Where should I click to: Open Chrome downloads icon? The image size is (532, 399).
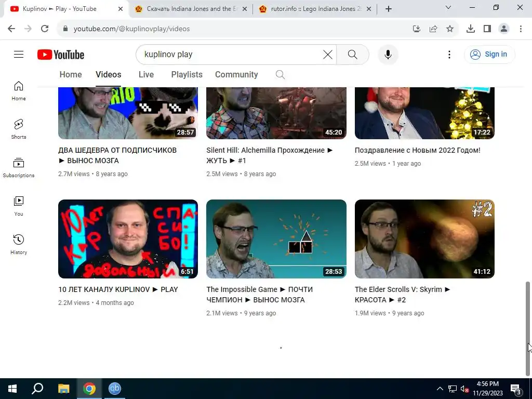click(x=470, y=29)
